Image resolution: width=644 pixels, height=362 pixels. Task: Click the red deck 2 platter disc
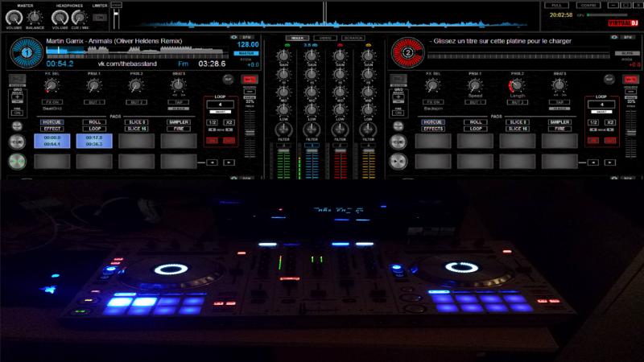[408, 52]
